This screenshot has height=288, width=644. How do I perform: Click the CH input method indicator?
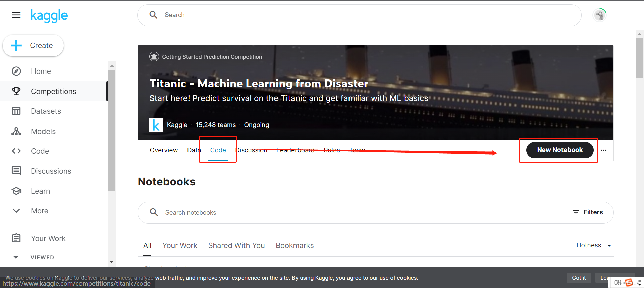(x=618, y=283)
